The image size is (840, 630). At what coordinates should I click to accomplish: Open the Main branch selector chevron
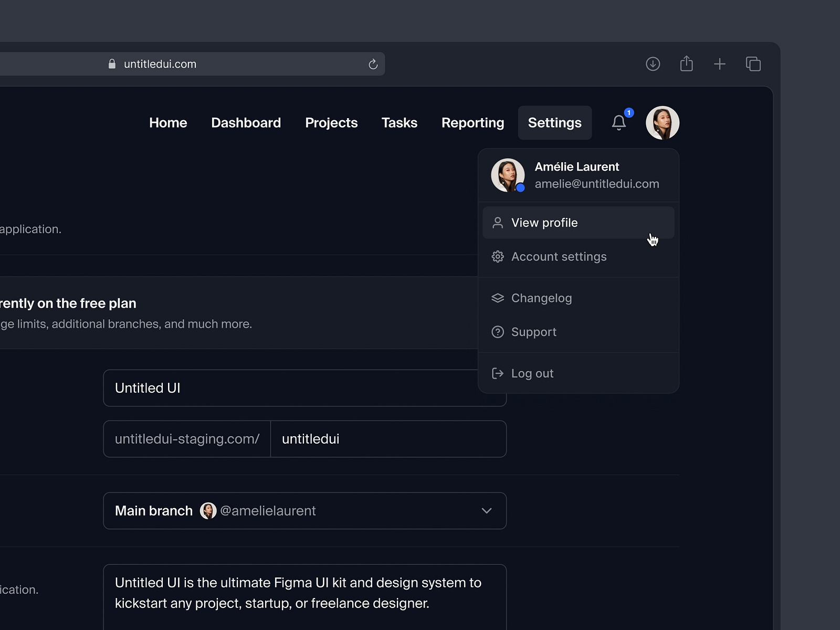click(x=486, y=510)
